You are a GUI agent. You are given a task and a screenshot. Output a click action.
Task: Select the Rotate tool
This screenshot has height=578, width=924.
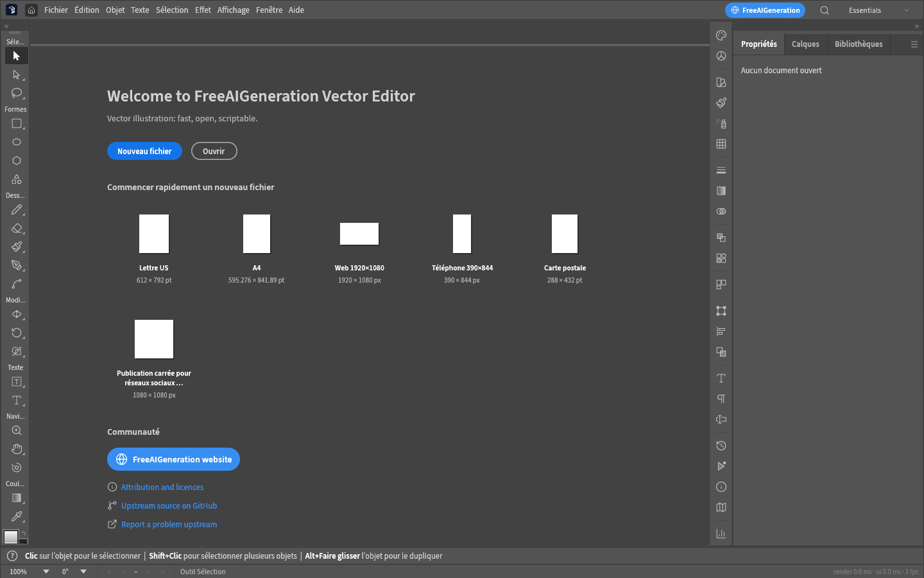[x=17, y=333]
